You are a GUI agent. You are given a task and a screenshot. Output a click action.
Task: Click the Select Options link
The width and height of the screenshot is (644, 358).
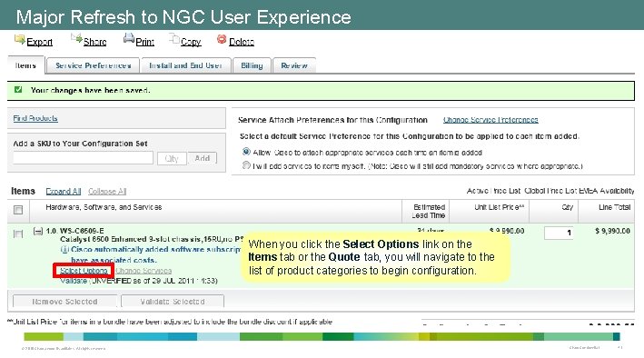(84, 271)
